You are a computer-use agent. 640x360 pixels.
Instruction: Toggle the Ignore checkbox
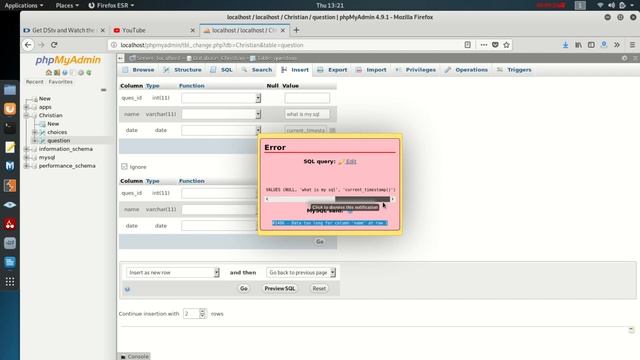coord(124,167)
